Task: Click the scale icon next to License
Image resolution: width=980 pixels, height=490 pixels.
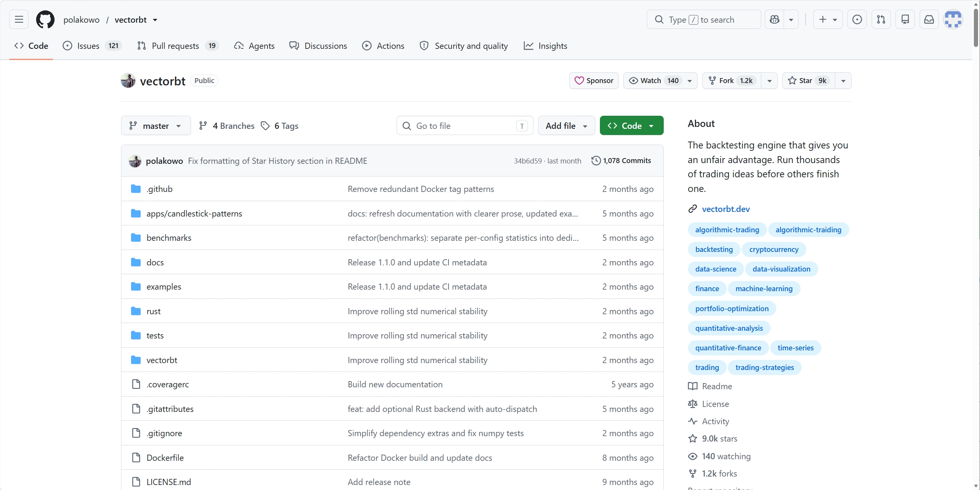Action: 693,404
